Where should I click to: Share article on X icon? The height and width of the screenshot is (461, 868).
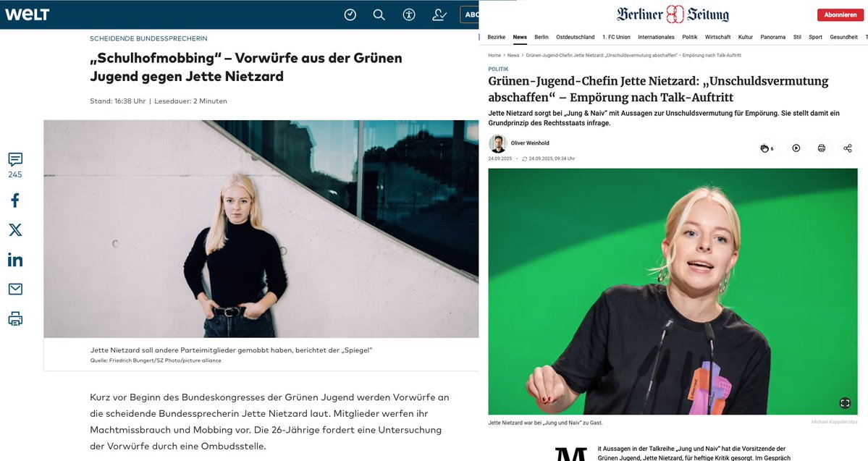coord(15,229)
